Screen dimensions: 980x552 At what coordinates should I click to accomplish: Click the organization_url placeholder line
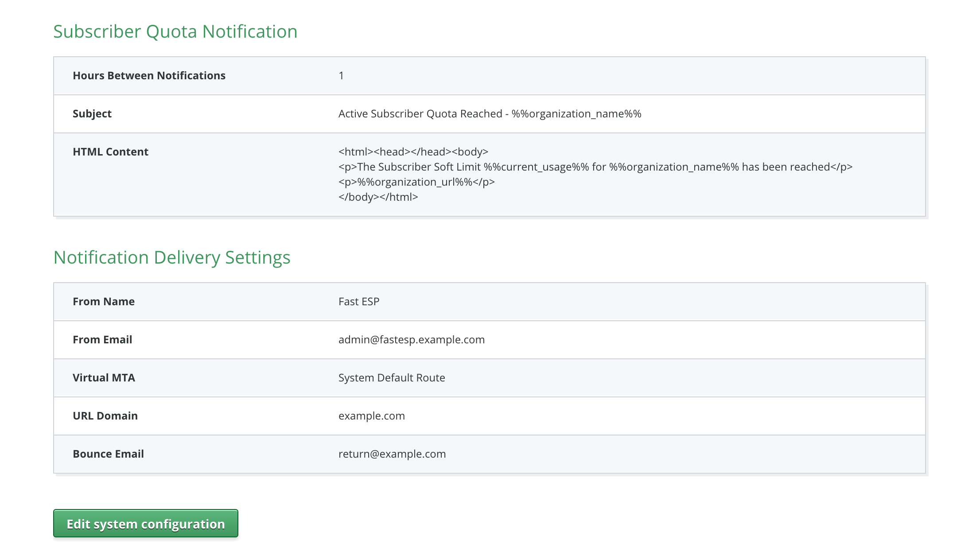pyautogui.click(x=416, y=182)
